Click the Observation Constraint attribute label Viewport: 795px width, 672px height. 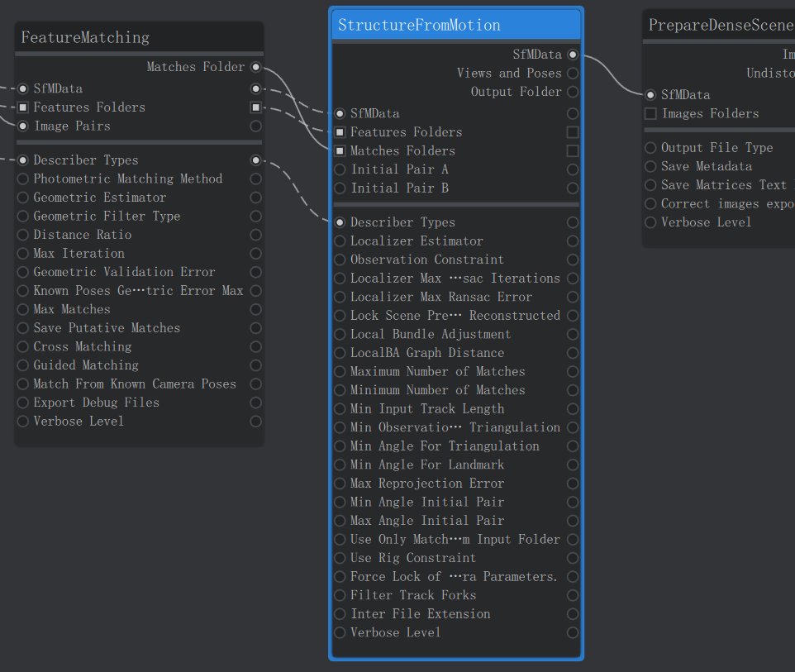(x=427, y=260)
